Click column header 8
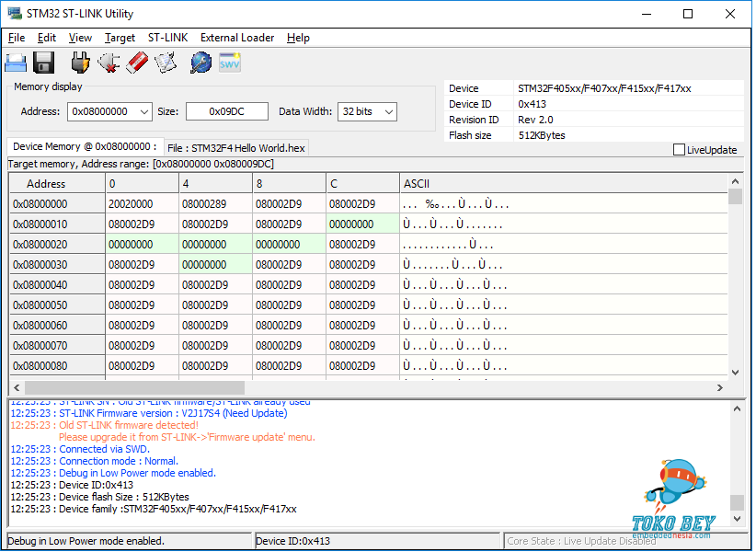The width and height of the screenshot is (756, 552). click(290, 184)
